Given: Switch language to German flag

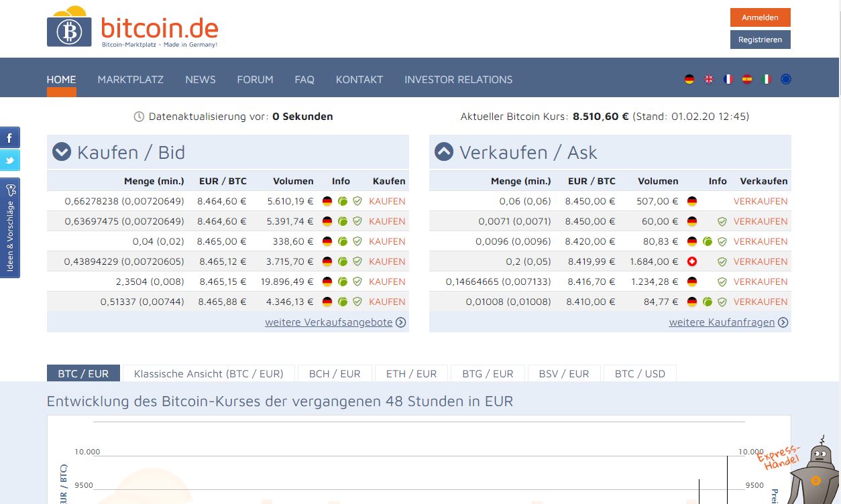Looking at the screenshot, I should coord(689,79).
